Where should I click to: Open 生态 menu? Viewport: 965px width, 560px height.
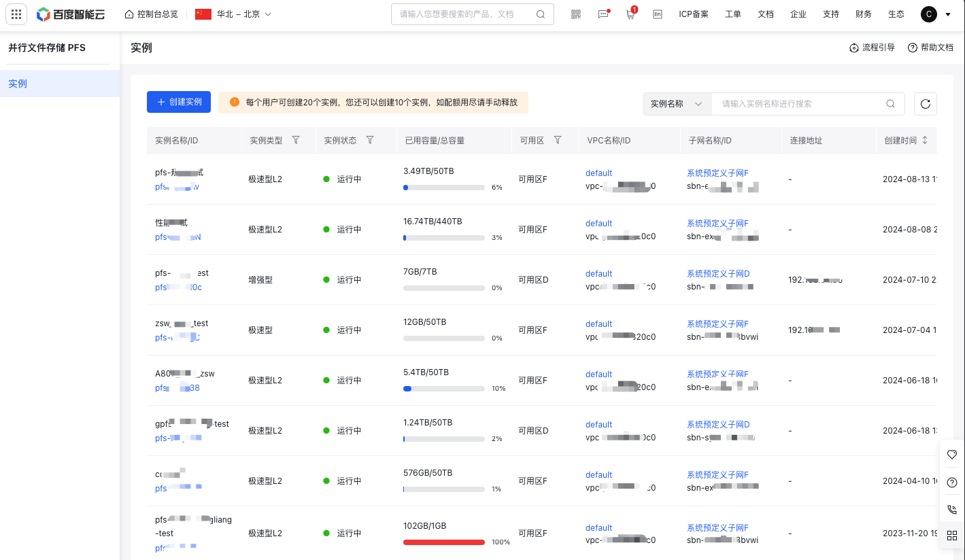click(x=896, y=14)
